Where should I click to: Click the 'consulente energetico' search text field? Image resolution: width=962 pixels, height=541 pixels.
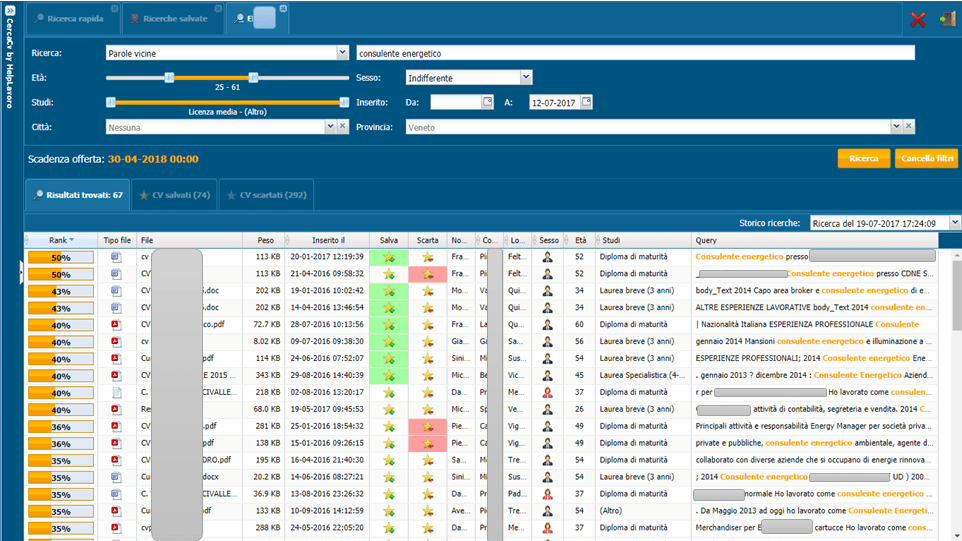pyautogui.click(x=635, y=53)
